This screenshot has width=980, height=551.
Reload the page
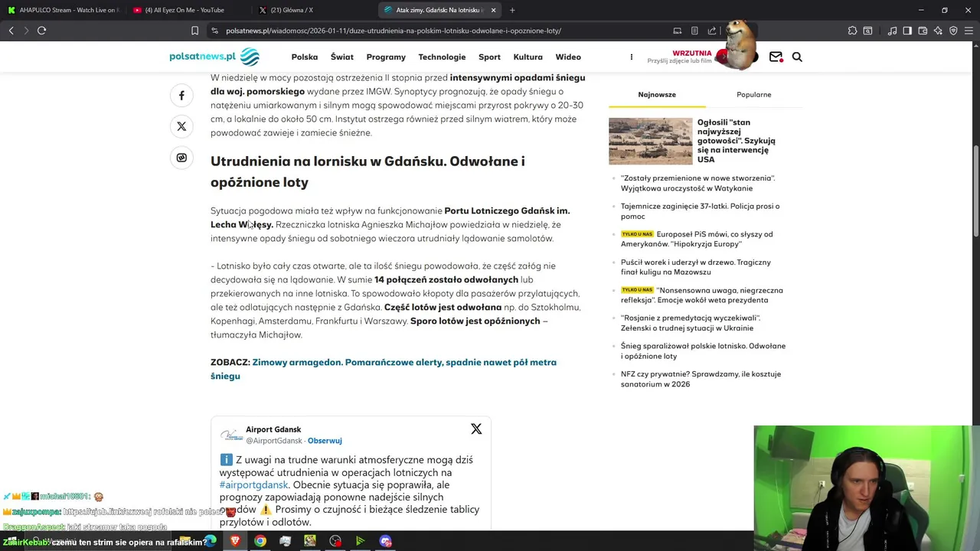[x=41, y=31]
